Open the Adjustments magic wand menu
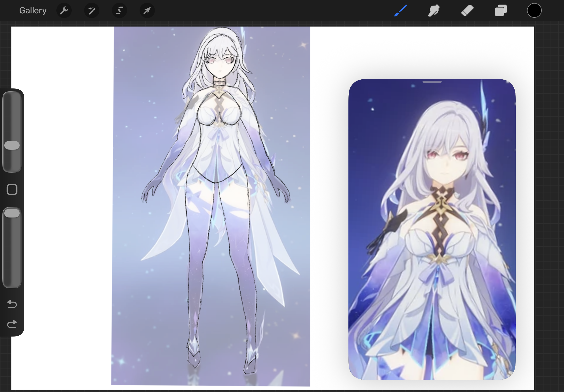Screen dimensions: 564x392 pyautogui.click(x=92, y=11)
